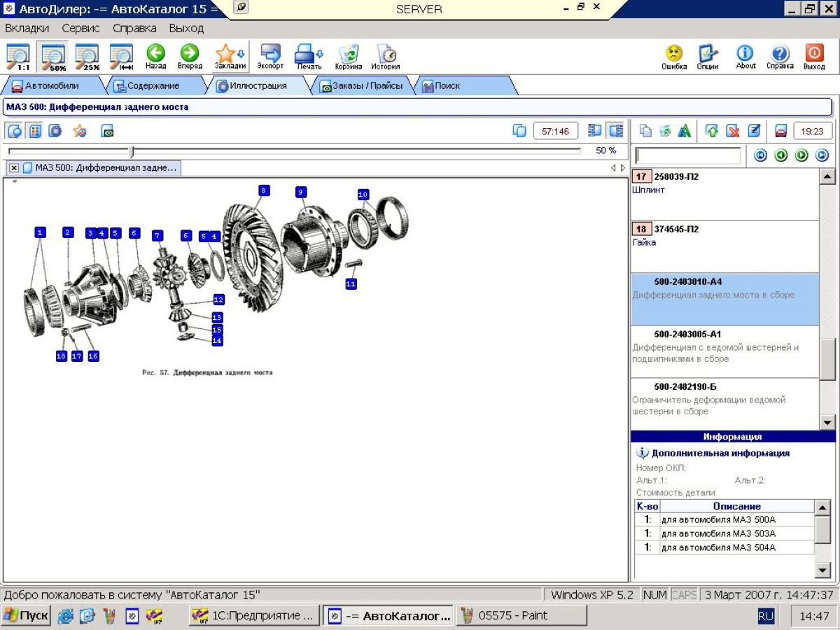This screenshot has width=840, height=630.
Task: Select part 17 Шплинт in list
Action: [x=724, y=194]
